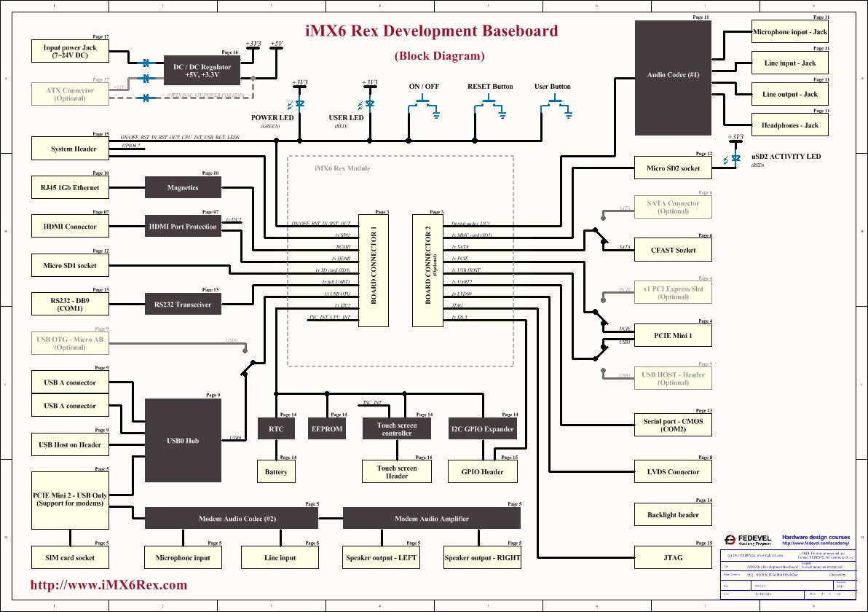Click the Backlight header block
868x612 pixels.
673,515
